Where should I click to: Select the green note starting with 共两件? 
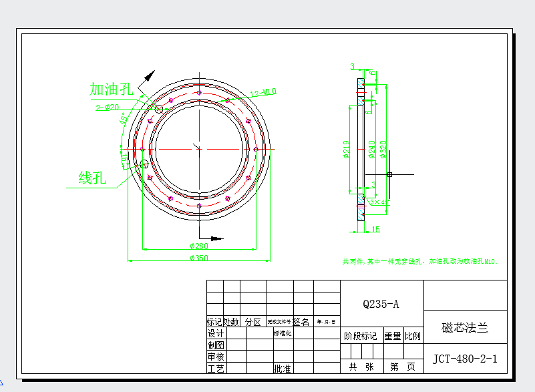pyautogui.click(x=420, y=261)
